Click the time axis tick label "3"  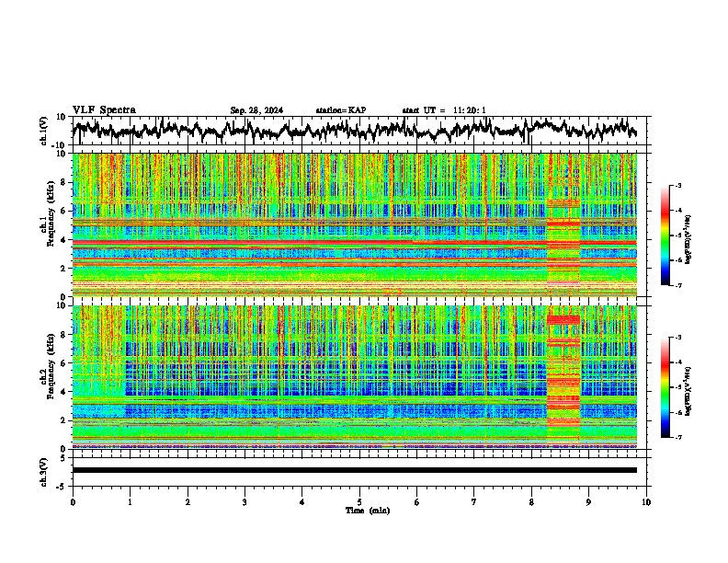(x=245, y=502)
